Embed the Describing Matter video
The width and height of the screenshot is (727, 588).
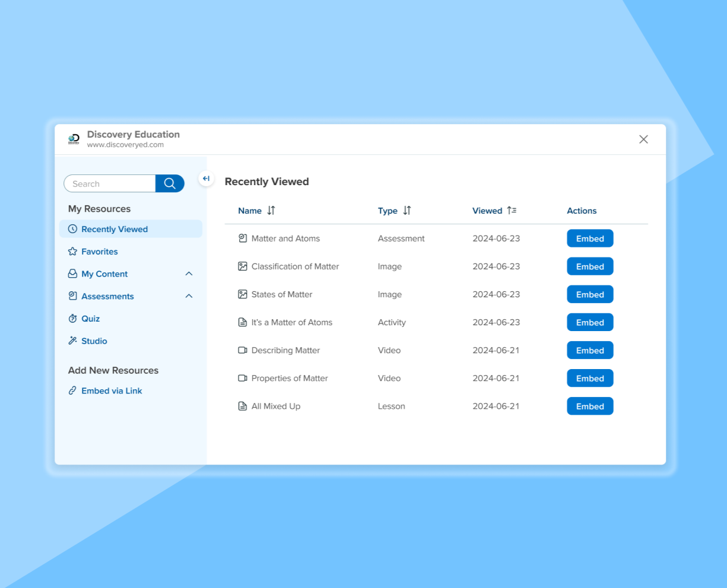coord(590,350)
